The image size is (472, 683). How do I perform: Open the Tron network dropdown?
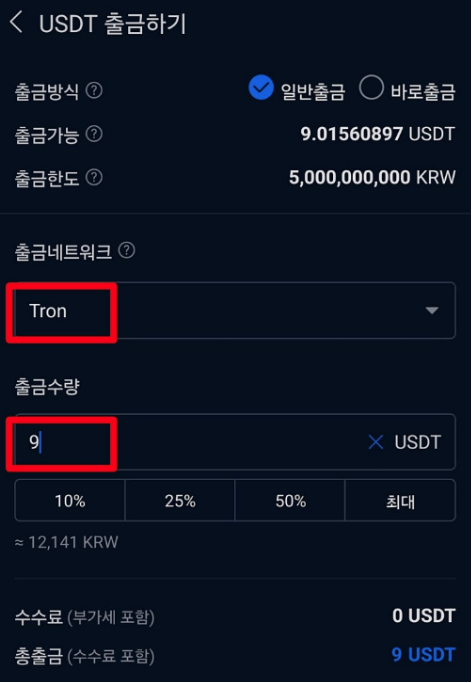(235, 311)
